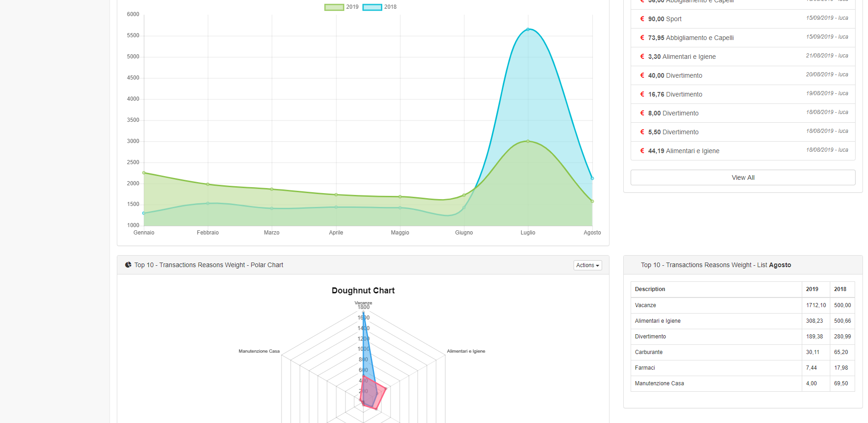Click euro icon next to 5,50 Divertimento

tap(642, 132)
